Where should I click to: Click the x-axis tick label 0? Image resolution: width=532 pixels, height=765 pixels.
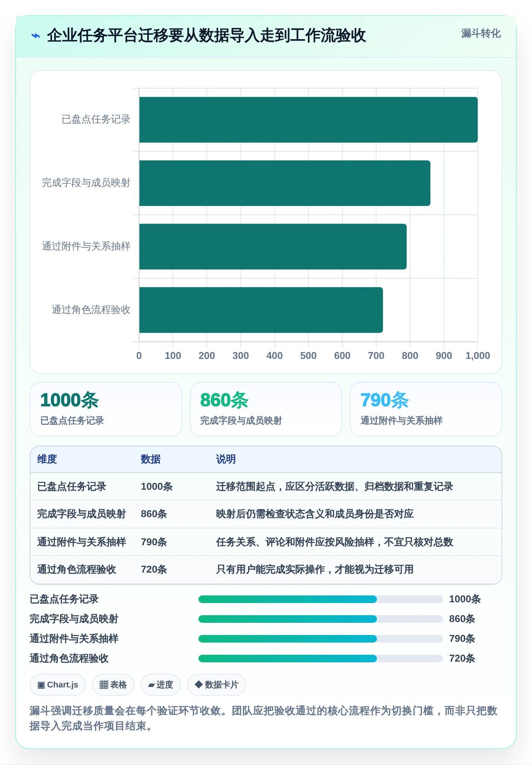coord(139,356)
